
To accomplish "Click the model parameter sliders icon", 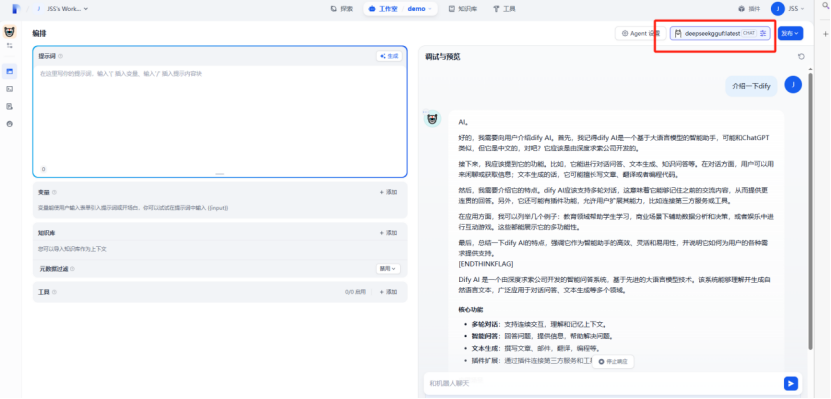I will click(x=763, y=33).
